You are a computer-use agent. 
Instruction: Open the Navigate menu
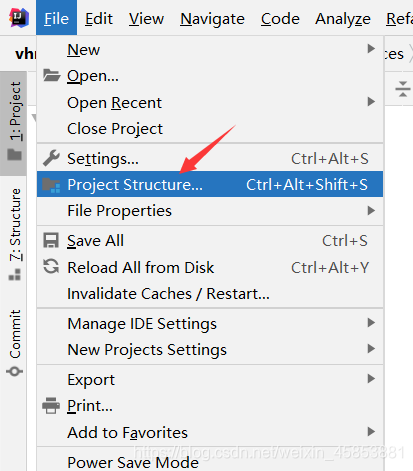(212, 19)
